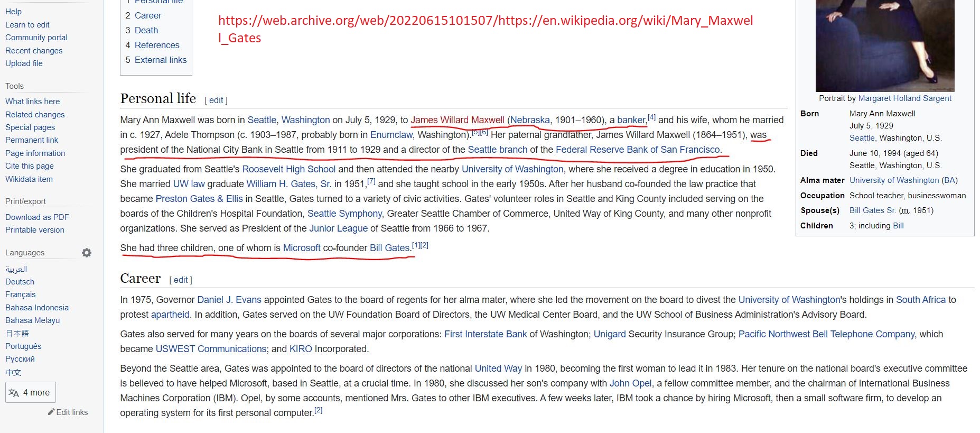Viewport: 980px width, 433px height.
Task: Click the pencil icon beside Edit links
Action: click(x=51, y=412)
